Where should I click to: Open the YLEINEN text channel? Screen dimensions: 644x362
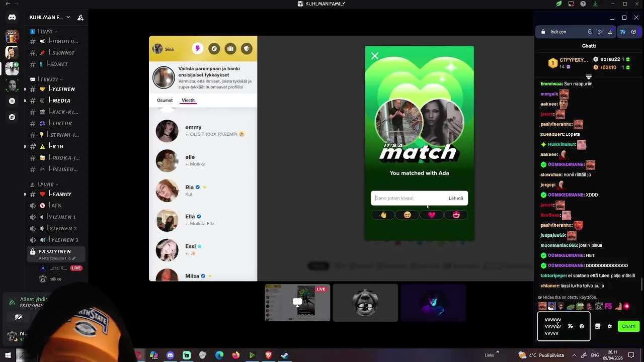point(56,89)
